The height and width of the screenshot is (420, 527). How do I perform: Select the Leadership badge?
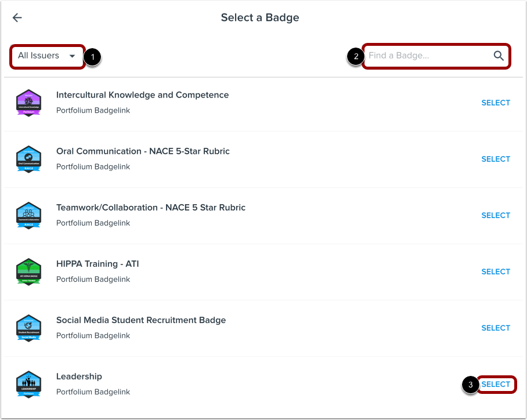[x=496, y=384]
